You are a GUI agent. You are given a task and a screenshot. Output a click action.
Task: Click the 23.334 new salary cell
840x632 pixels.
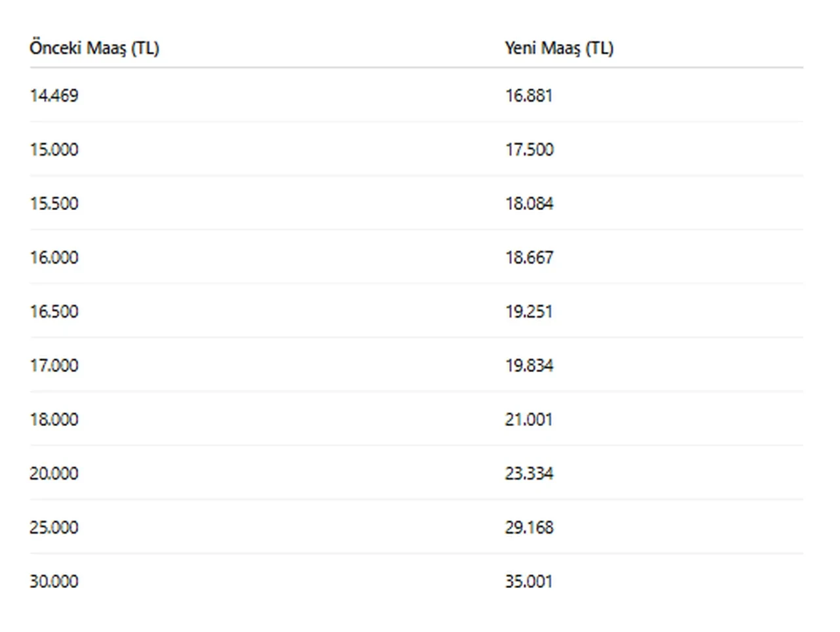tap(530, 473)
